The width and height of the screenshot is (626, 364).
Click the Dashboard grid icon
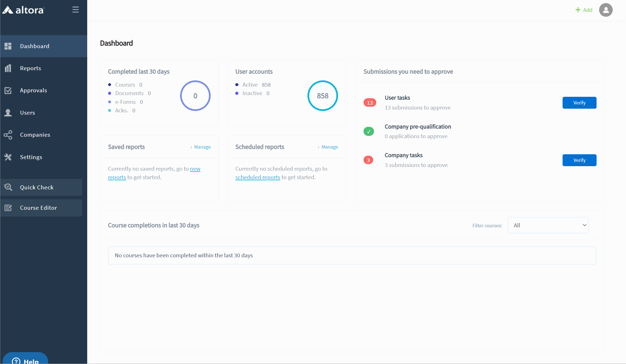coord(8,46)
